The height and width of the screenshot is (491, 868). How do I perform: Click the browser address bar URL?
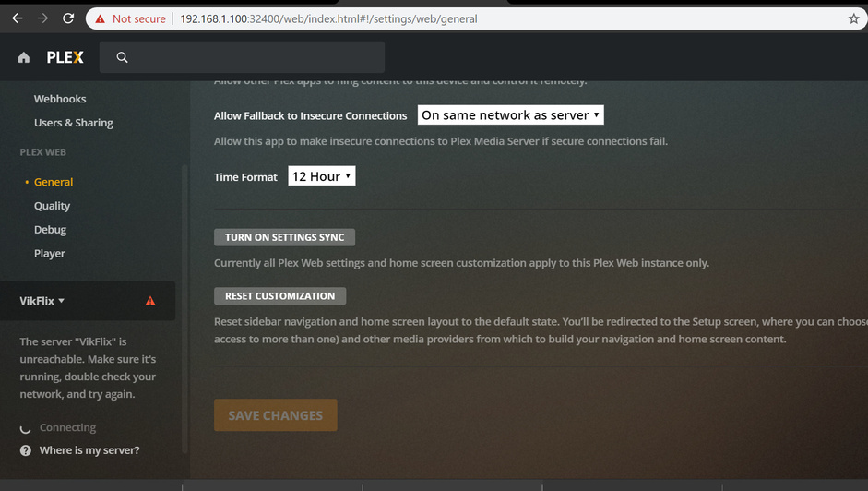pyautogui.click(x=328, y=18)
